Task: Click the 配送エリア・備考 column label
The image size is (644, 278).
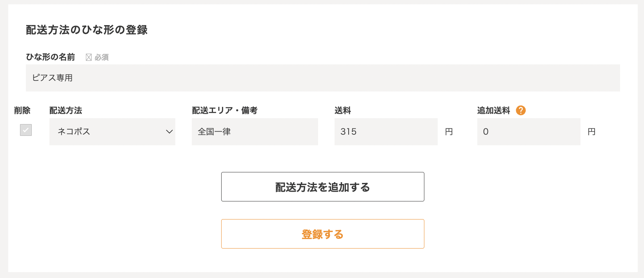Action: pos(225,110)
